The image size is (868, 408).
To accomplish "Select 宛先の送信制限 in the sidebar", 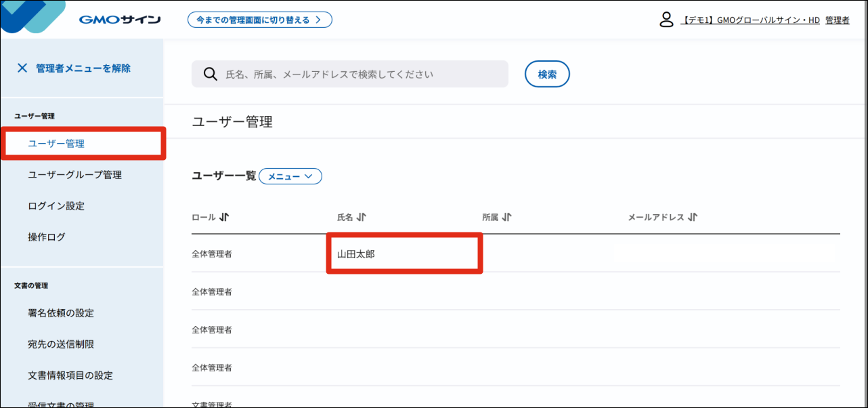I will pos(61,344).
